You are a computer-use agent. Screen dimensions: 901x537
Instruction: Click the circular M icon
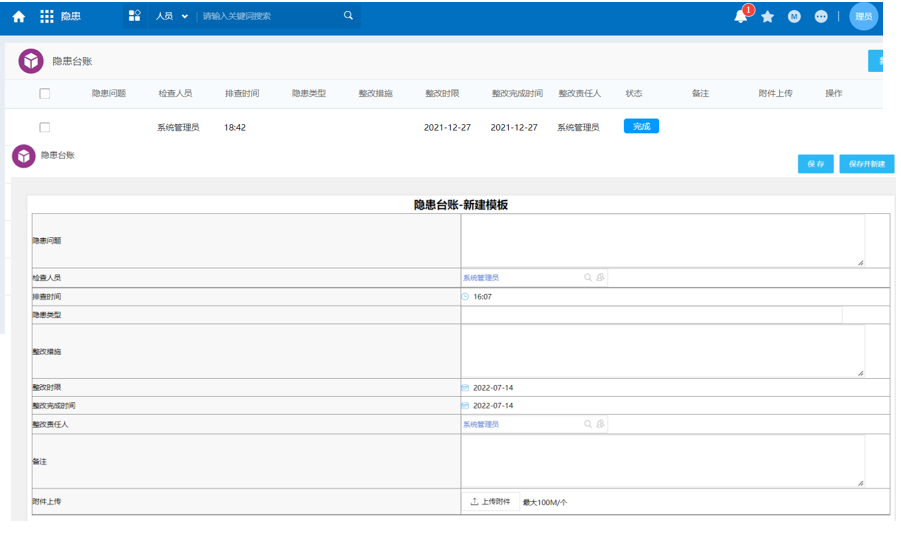pyautogui.click(x=794, y=17)
